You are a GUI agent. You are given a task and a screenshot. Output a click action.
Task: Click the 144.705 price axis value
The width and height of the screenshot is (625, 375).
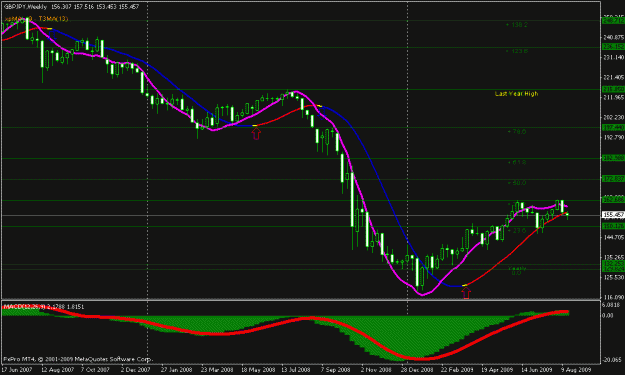point(613,238)
